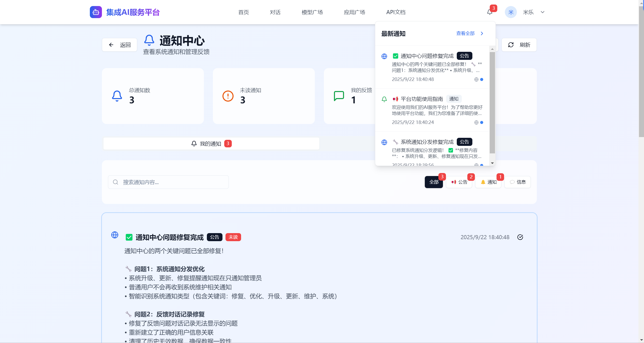Image resolution: width=644 pixels, height=343 pixels.
Task: Click the 集成AI服务平台 title
Action: [133, 12]
